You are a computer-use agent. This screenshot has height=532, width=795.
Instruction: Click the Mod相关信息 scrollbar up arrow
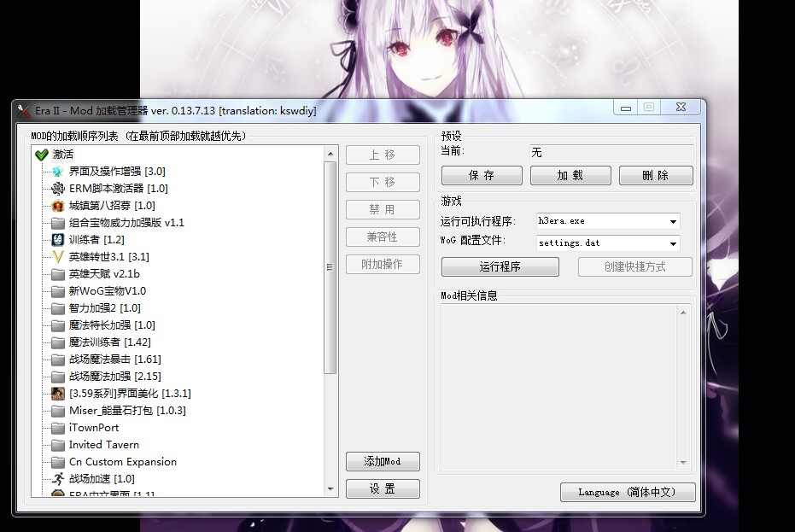click(683, 313)
